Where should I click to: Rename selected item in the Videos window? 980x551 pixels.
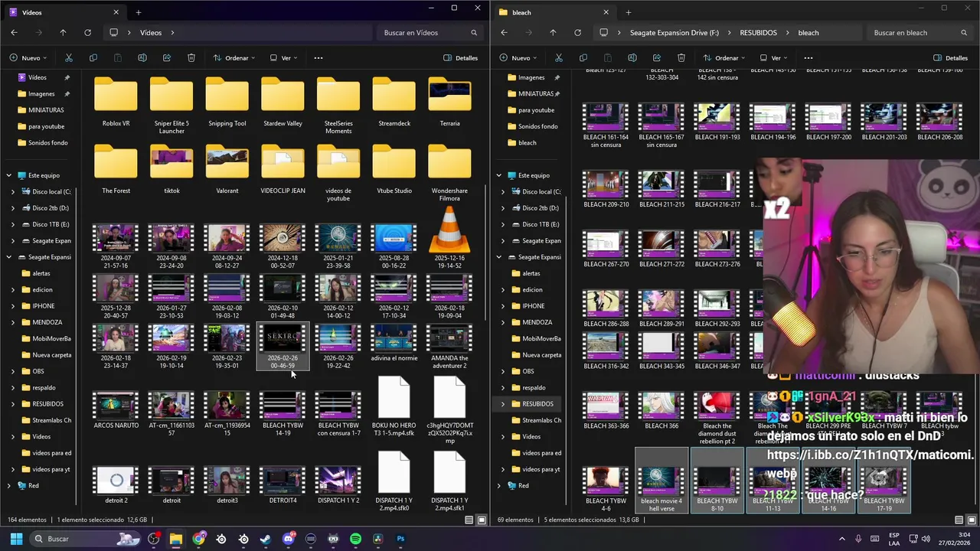coord(142,57)
